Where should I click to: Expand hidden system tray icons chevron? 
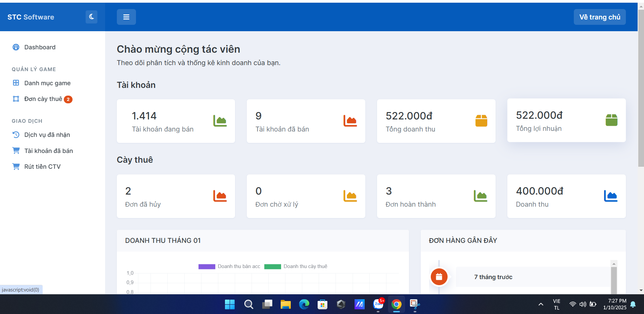pyautogui.click(x=541, y=304)
